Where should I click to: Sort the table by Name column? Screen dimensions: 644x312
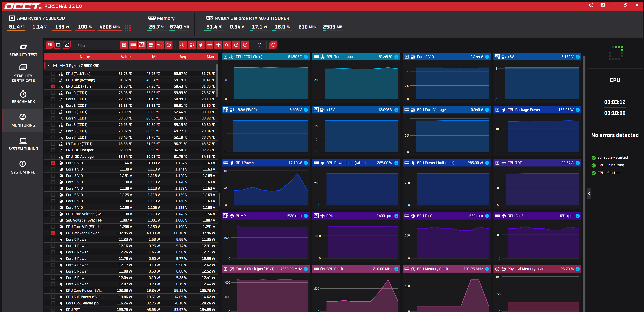(85, 57)
